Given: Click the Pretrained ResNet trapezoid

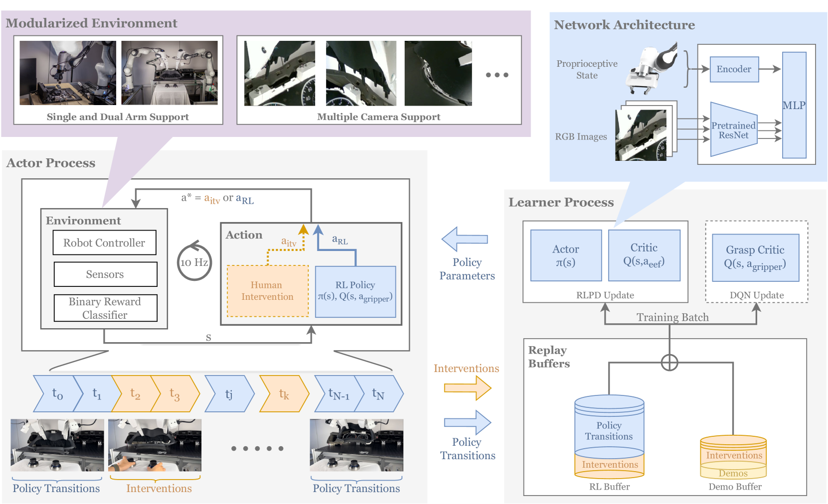Looking at the screenshot, I should click(x=733, y=130).
